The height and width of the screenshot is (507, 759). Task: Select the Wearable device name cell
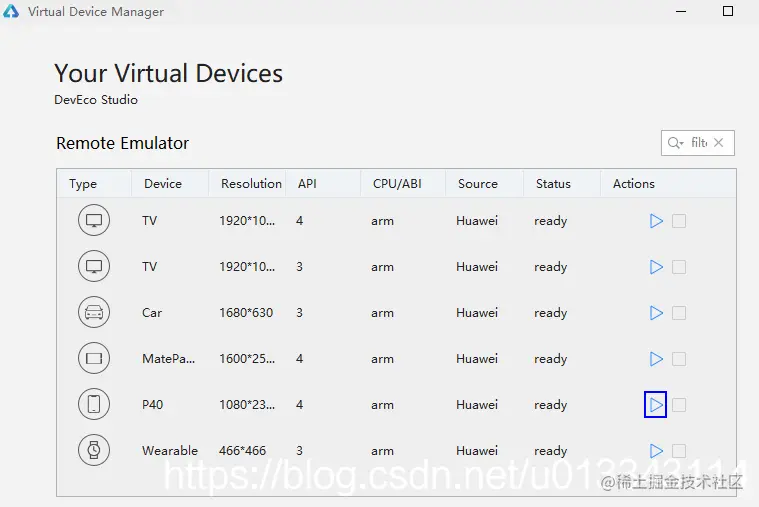tap(170, 451)
